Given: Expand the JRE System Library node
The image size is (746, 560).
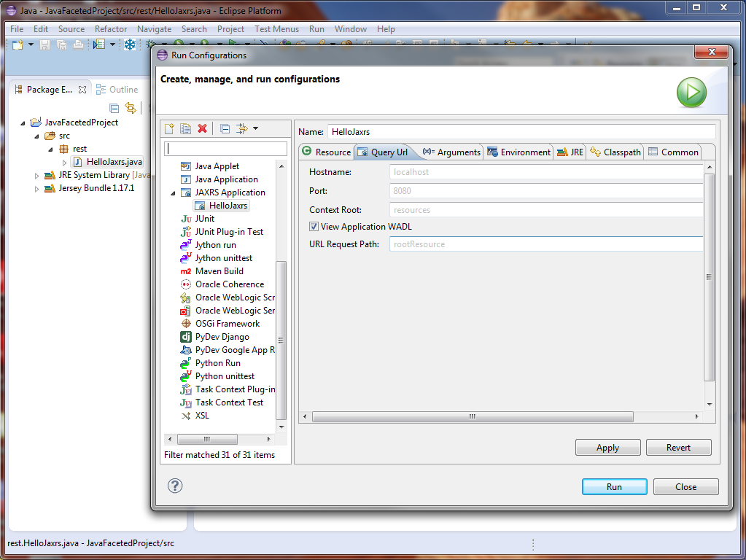Looking at the screenshot, I should coord(36,176).
